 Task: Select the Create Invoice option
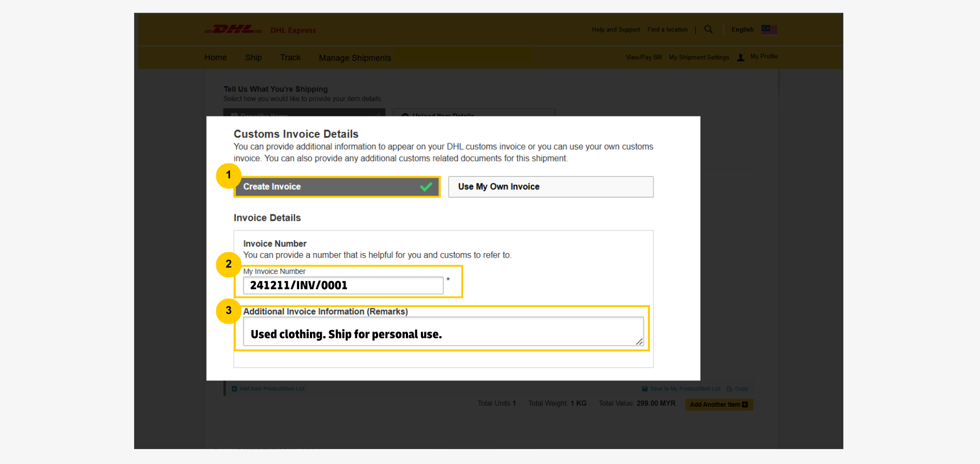click(337, 187)
